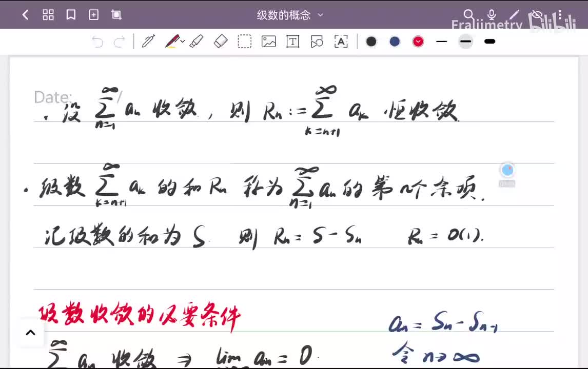Choose the red pen color
588x369 pixels.
point(418,41)
